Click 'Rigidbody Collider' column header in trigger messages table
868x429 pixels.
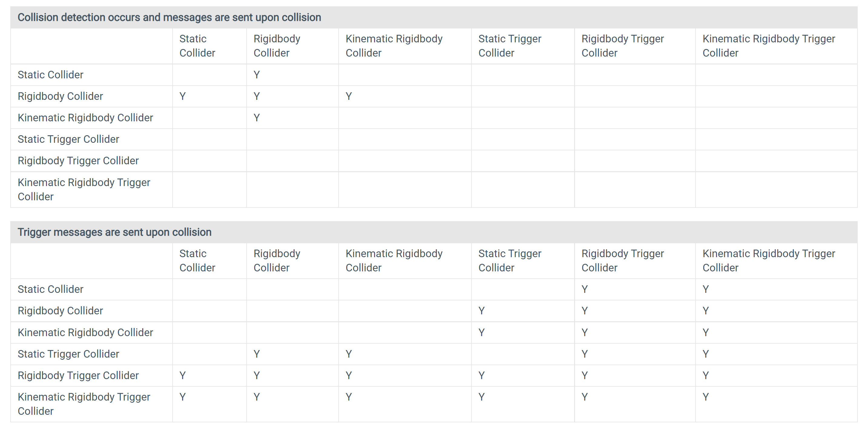click(277, 260)
